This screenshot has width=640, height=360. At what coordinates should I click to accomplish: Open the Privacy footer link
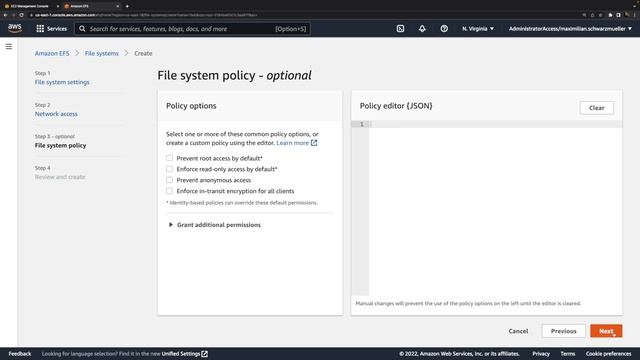(541, 354)
